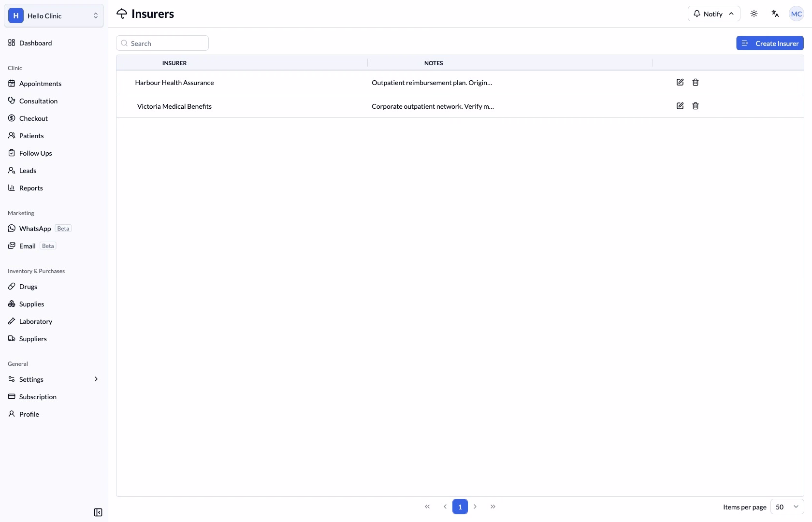
Task: Delete the Victoria Medical Benefits insurer
Action: pyautogui.click(x=696, y=106)
